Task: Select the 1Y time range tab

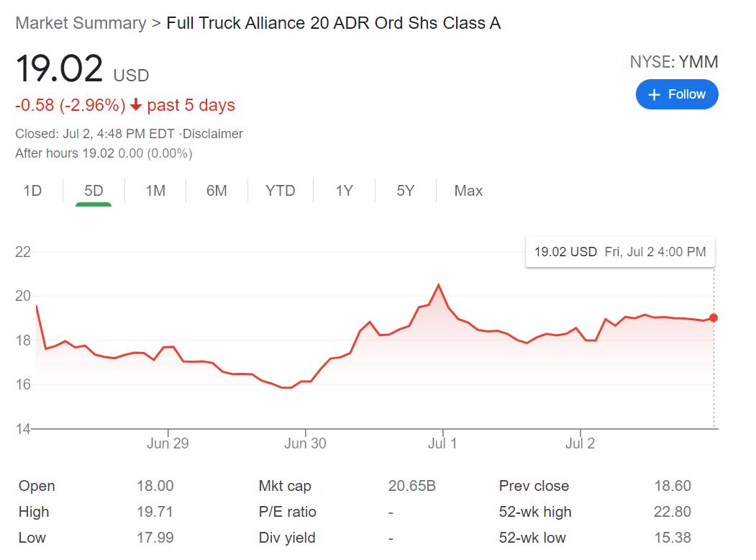Action: 344,191
